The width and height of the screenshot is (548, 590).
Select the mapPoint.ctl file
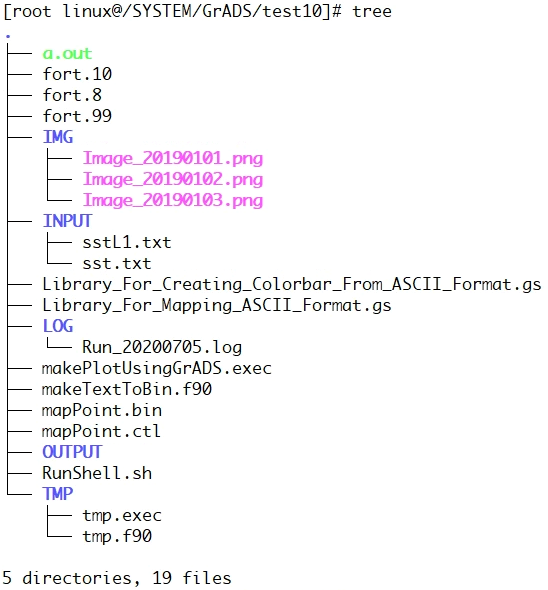[x=101, y=432]
